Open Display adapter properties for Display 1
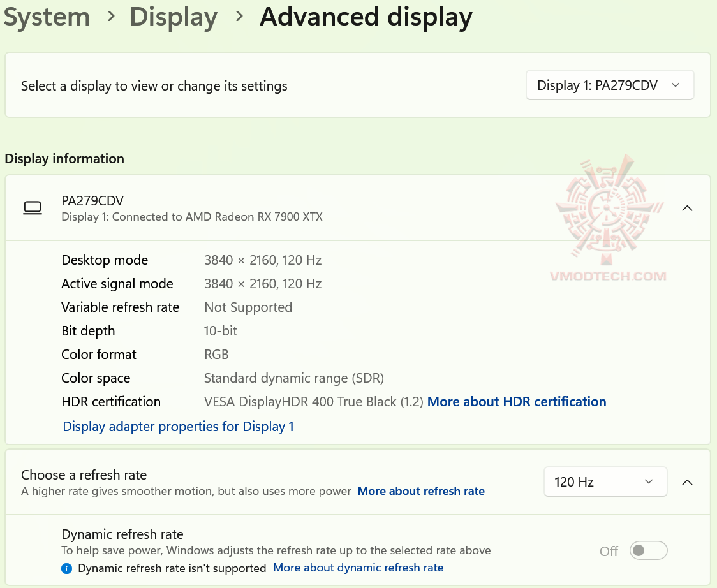The height and width of the screenshot is (588, 717). pos(178,426)
